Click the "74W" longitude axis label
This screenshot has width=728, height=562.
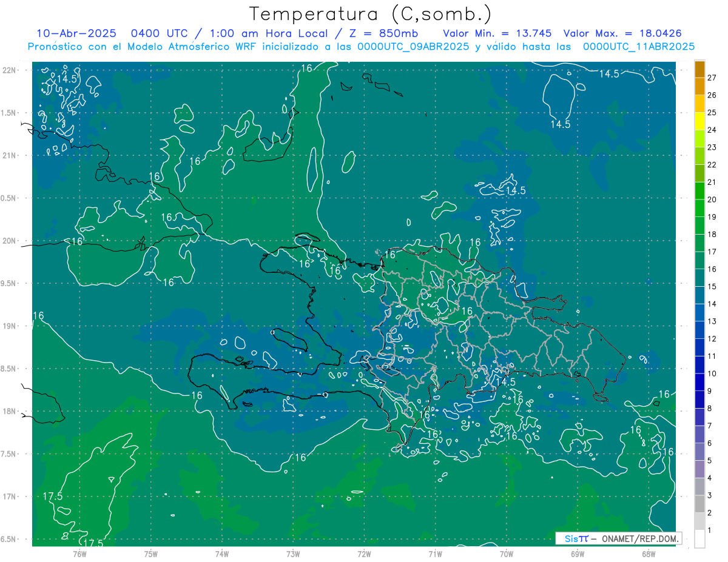[221, 554]
